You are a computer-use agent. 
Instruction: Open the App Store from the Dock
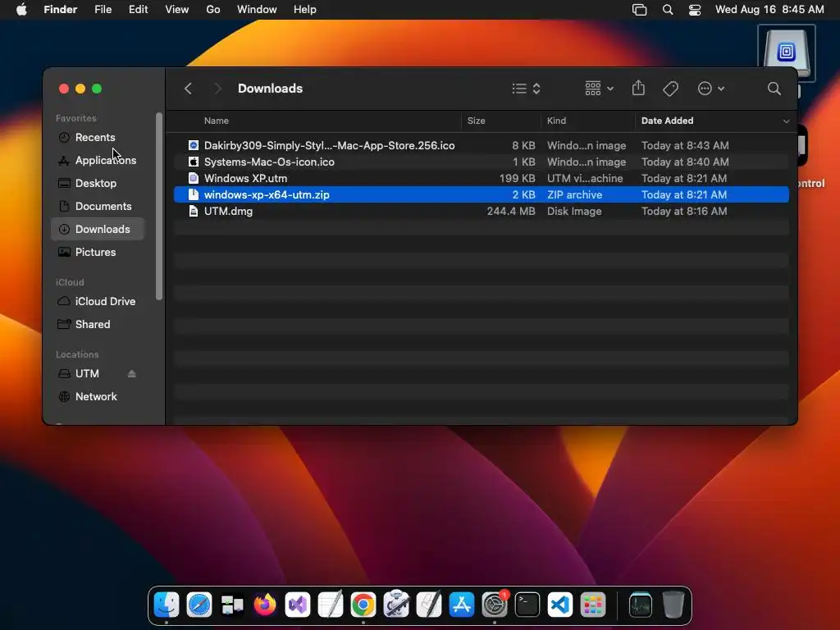(461, 605)
